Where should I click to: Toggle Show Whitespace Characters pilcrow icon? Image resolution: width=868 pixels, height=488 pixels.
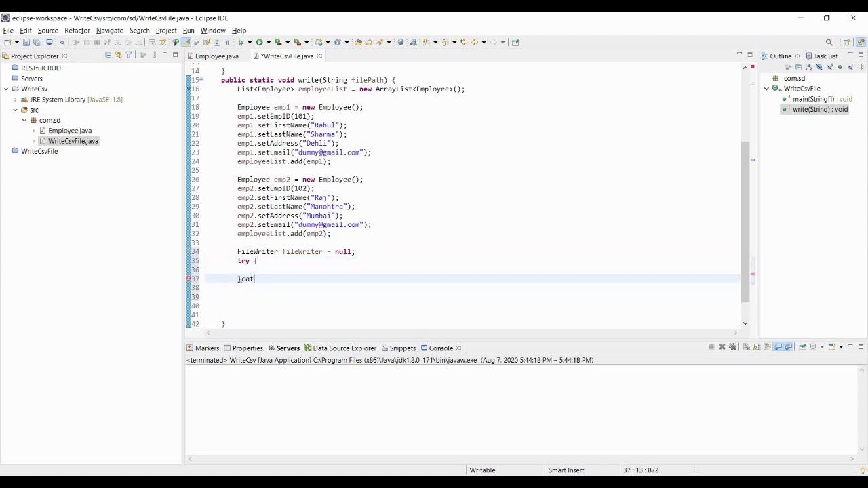pos(227,42)
